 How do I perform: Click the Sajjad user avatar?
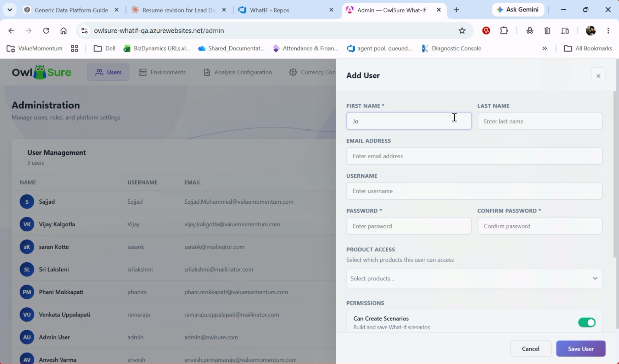point(27,202)
